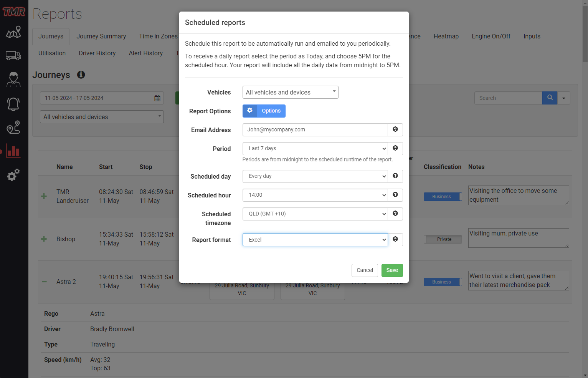588x378 pixels.
Task: Open the drivers person sidebar icon
Action: (x=13, y=80)
